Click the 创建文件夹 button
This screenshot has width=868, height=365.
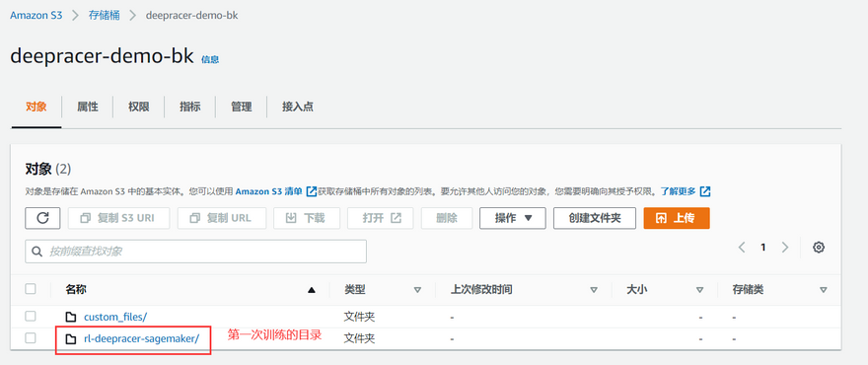pos(595,218)
